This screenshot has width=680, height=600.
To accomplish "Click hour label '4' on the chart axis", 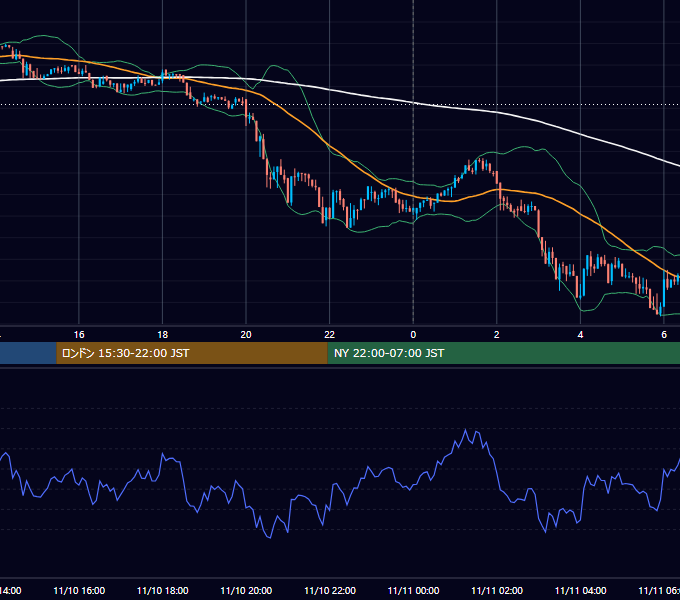I will coord(580,335).
